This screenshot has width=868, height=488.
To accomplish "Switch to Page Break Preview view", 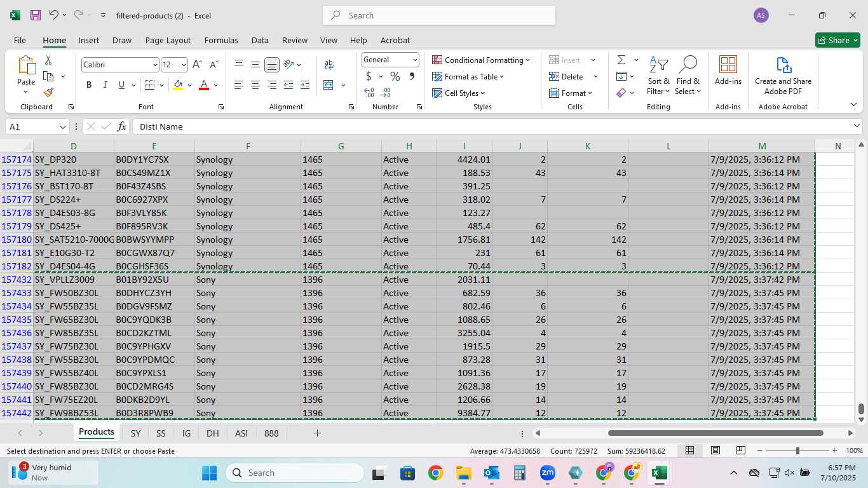I will 741,451.
